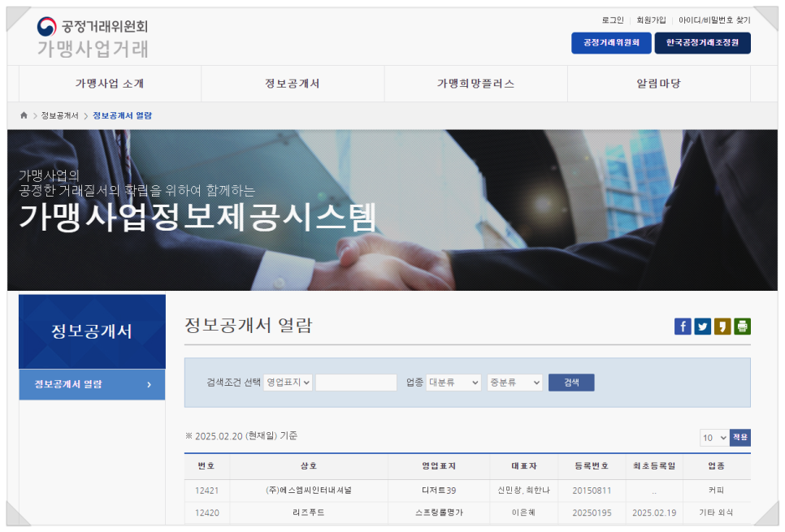The width and height of the screenshot is (785, 532).
Task: Click 기타 외식 industry cell
Action: pos(716,513)
